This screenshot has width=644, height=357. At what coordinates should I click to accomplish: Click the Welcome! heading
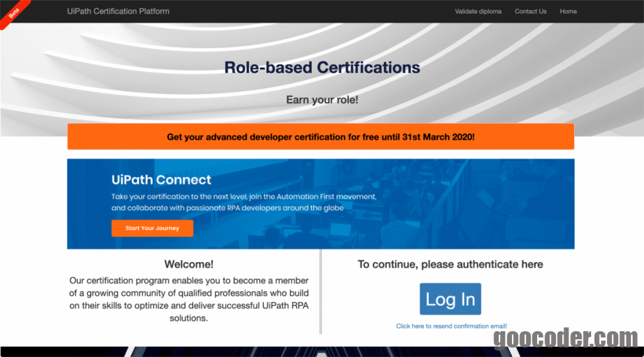[x=189, y=264]
